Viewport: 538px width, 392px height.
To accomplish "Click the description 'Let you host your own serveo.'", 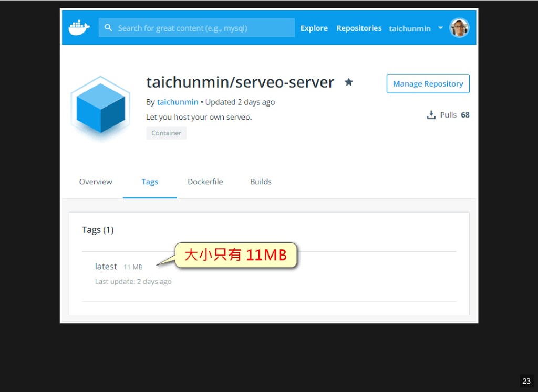I will 199,117.
